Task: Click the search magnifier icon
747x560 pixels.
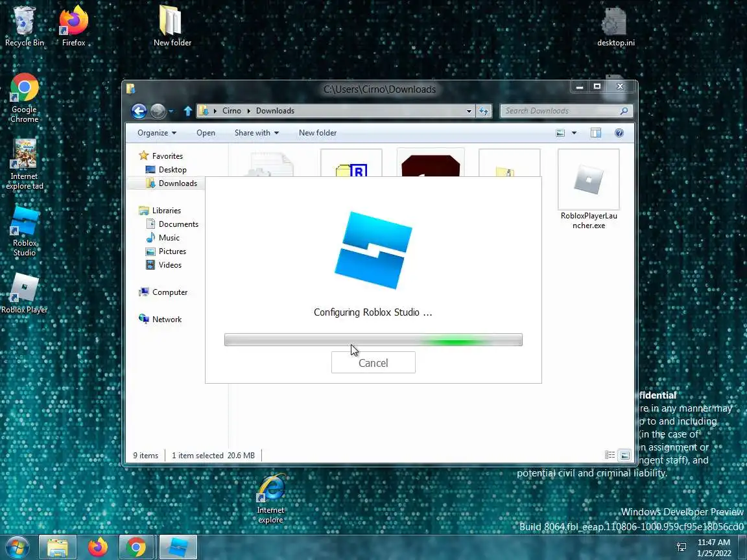Action: tap(624, 111)
